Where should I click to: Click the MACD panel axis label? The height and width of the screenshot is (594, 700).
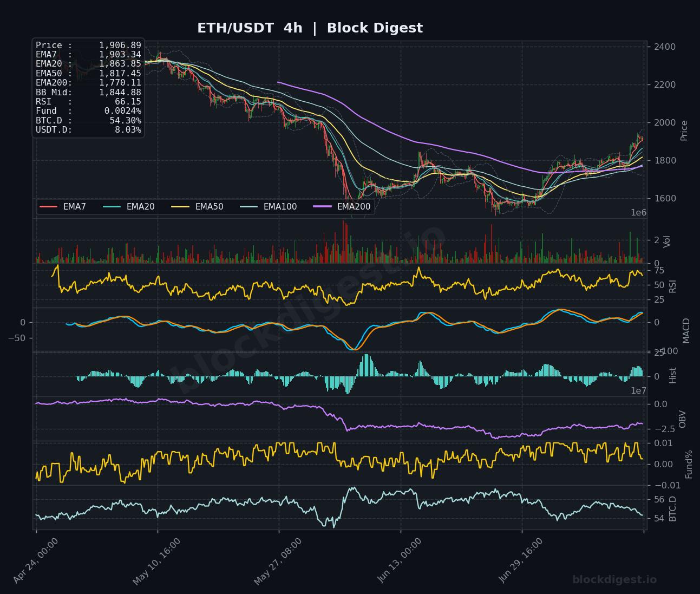[x=686, y=330]
